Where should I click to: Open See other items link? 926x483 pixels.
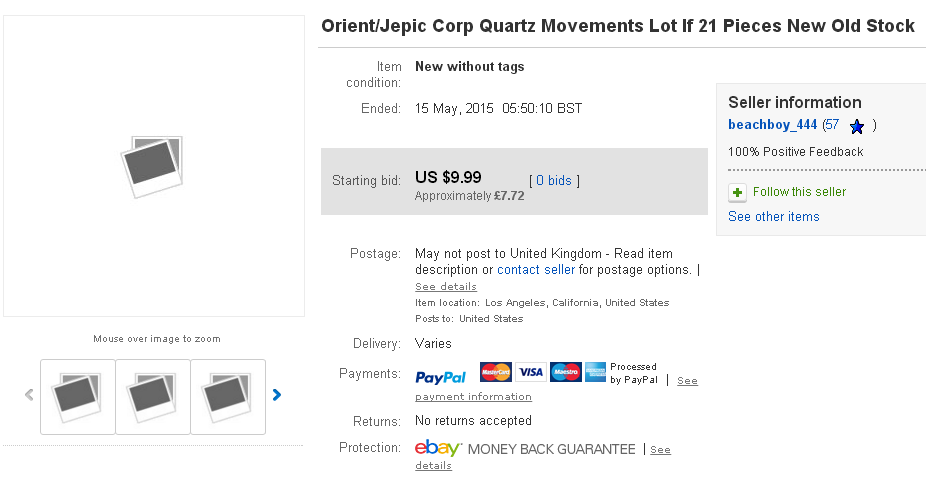(773, 217)
